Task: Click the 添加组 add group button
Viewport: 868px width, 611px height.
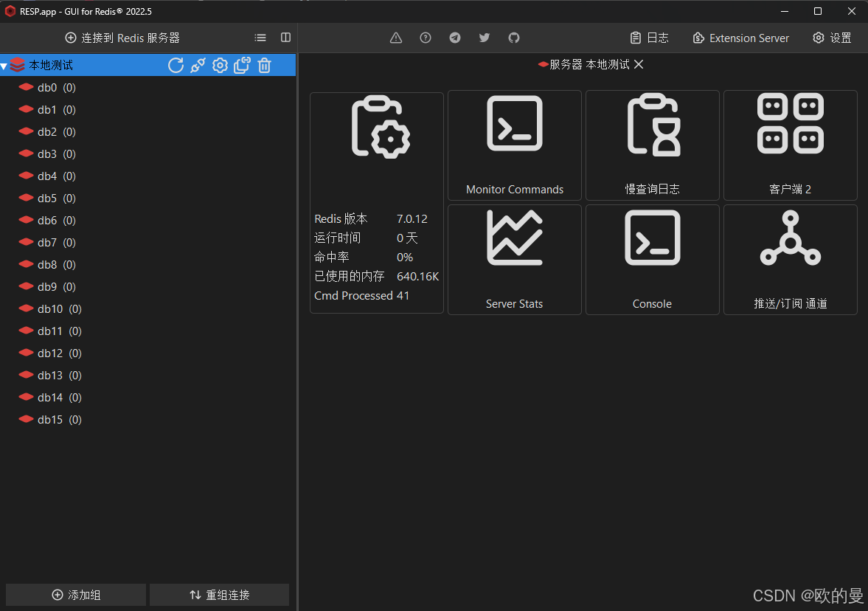Action: (76, 595)
